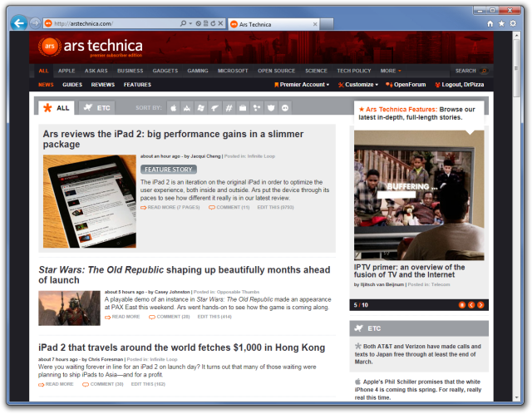
Task: Expand the Premier Account dropdown
Action: [x=302, y=85]
